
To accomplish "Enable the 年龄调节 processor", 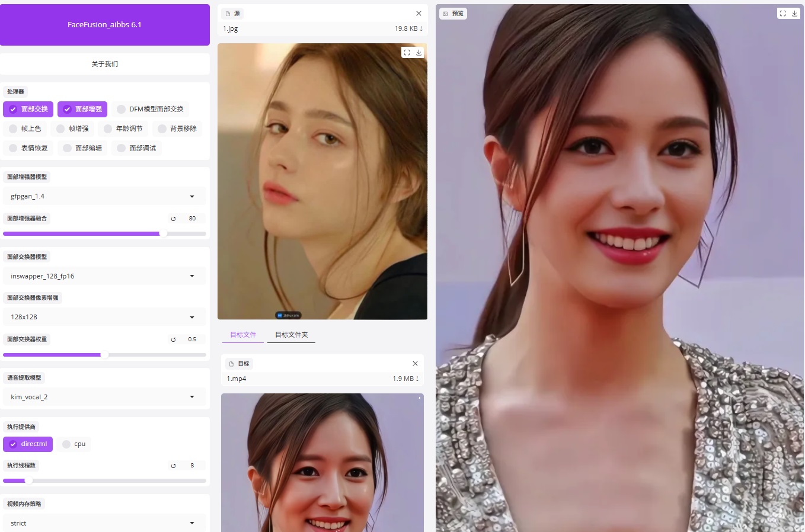I will pyautogui.click(x=123, y=129).
